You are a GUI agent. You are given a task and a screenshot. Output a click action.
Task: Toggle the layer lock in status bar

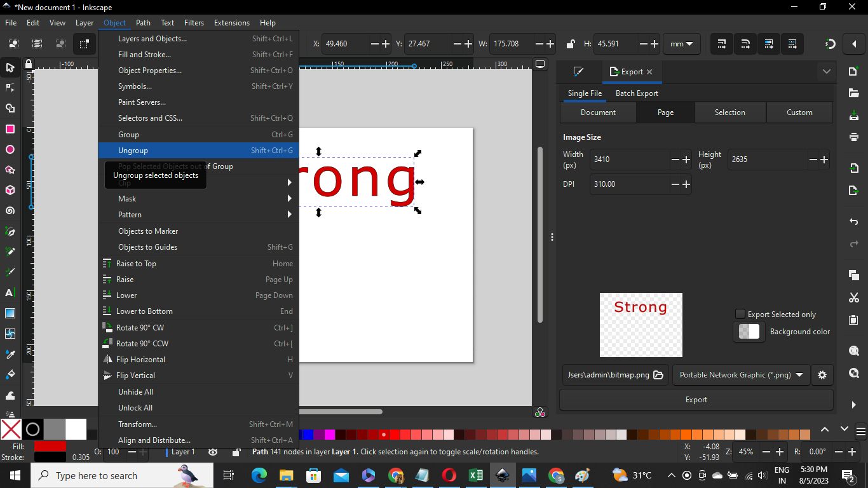236,452
